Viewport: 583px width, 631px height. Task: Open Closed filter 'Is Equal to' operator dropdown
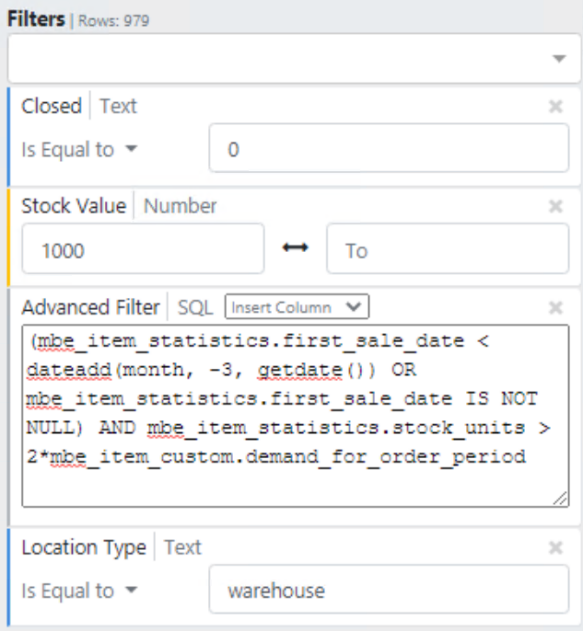(x=79, y=150)
